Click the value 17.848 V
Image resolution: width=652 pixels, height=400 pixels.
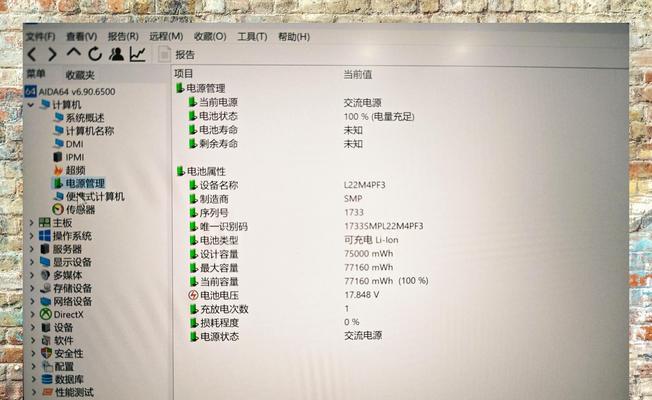point(362,294)
